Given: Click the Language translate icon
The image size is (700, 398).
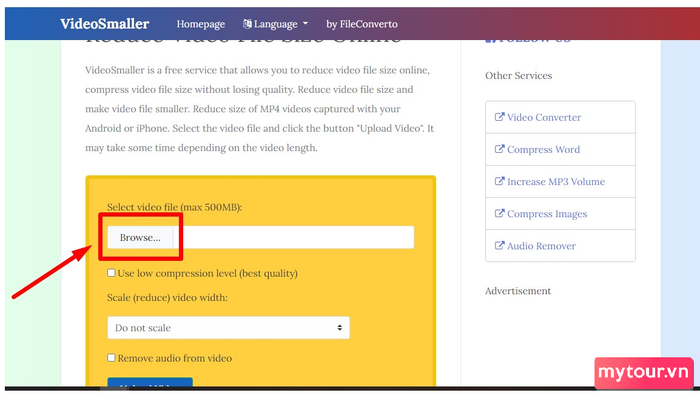Looking at the screenshot, I should pos(247,24).
